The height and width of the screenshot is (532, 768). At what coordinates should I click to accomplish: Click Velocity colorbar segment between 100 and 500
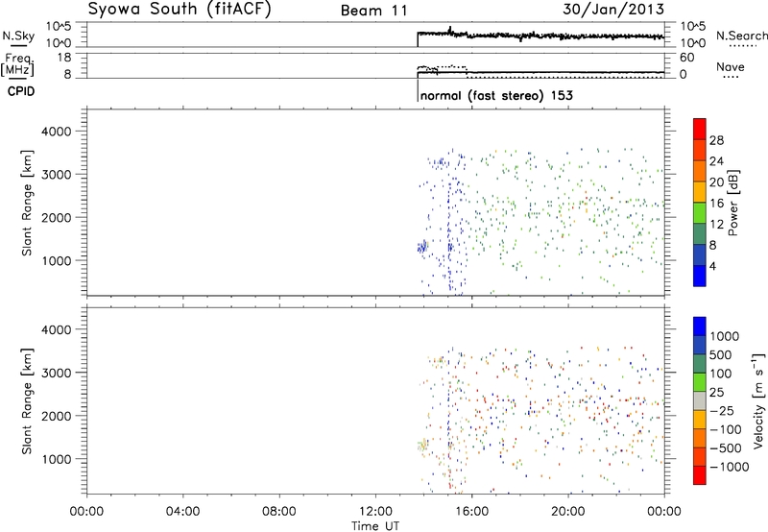click(700, 364)
